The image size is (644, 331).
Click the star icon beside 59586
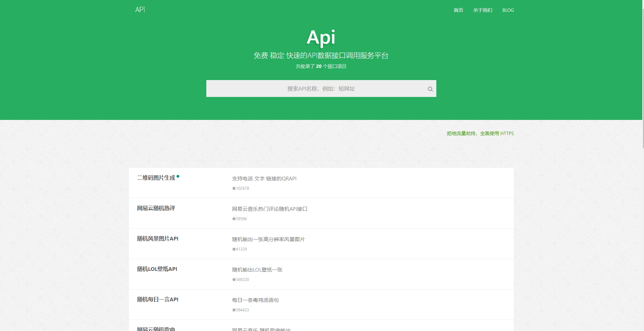[x=233, y=219]
